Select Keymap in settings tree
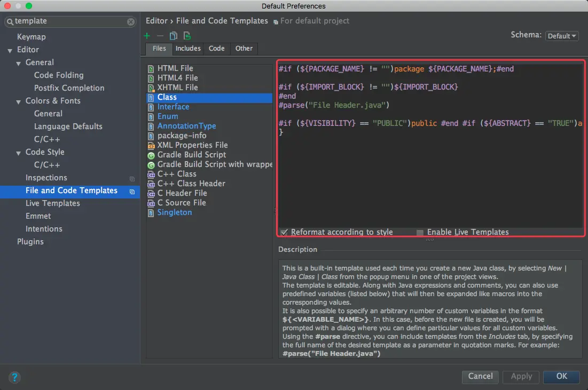Screen dimensions: 588x390 [32, 37]
